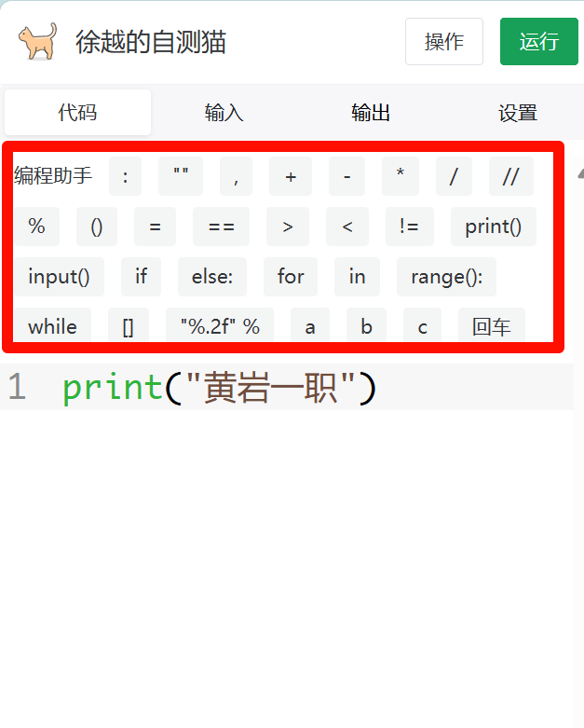
Task: Insert the // floor division operator
Action: coord(510,176)
